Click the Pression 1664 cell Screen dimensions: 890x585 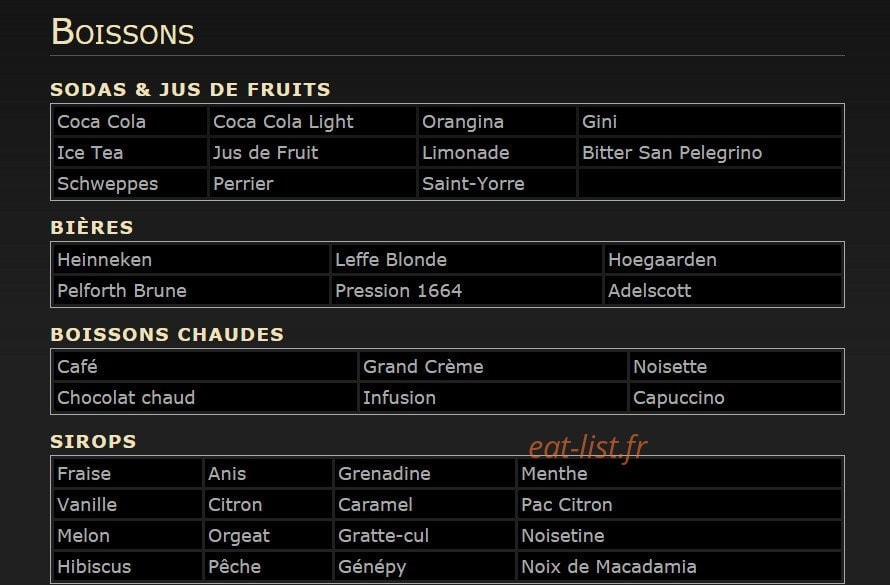coord(467,291)
